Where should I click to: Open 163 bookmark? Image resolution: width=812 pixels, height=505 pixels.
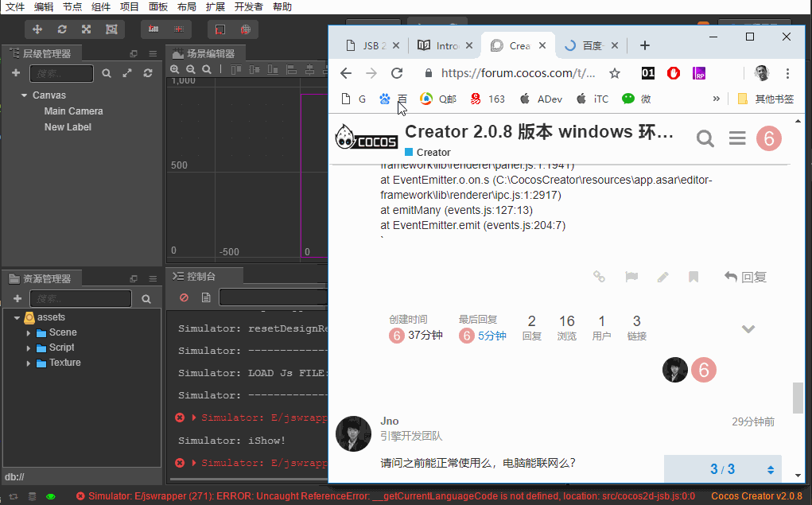pos(488,99)
